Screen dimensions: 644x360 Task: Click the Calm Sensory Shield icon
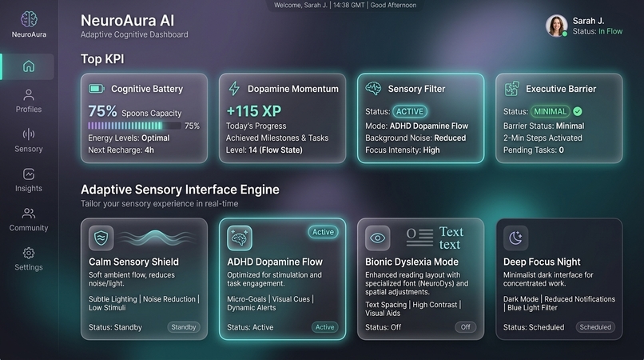[101, 238]
